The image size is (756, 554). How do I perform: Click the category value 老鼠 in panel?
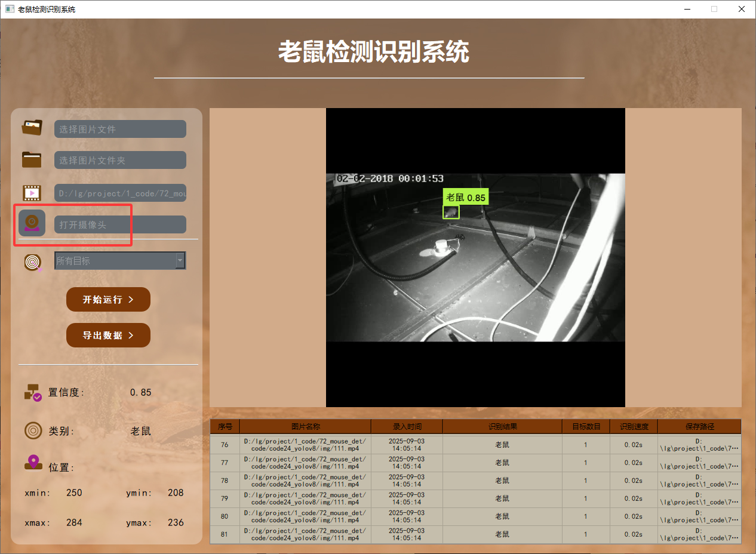pyautogui.click(x=141, y=431)
